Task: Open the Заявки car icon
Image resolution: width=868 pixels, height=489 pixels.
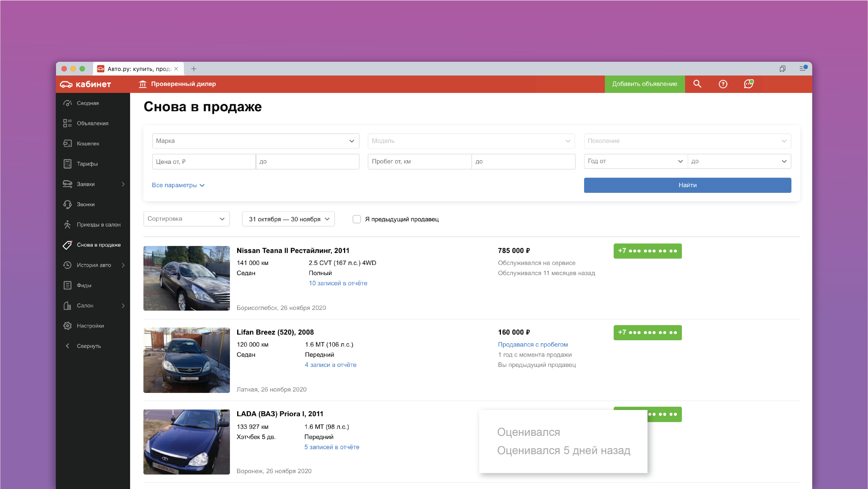Action: tap(67, 184)
